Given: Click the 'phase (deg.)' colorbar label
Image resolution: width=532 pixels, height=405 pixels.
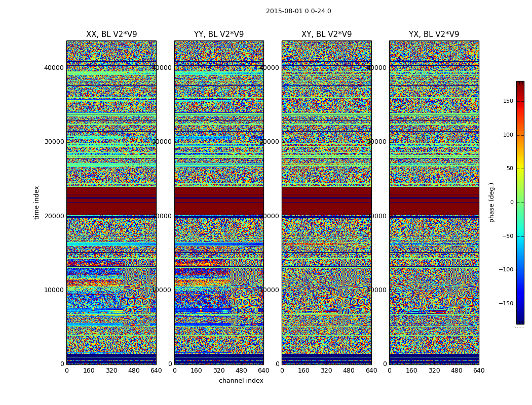Looking at the screenshot, I should pos(491,202).
